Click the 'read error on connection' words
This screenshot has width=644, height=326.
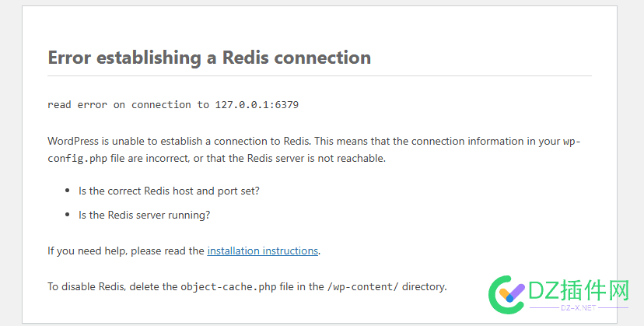[x=119, y=105]
